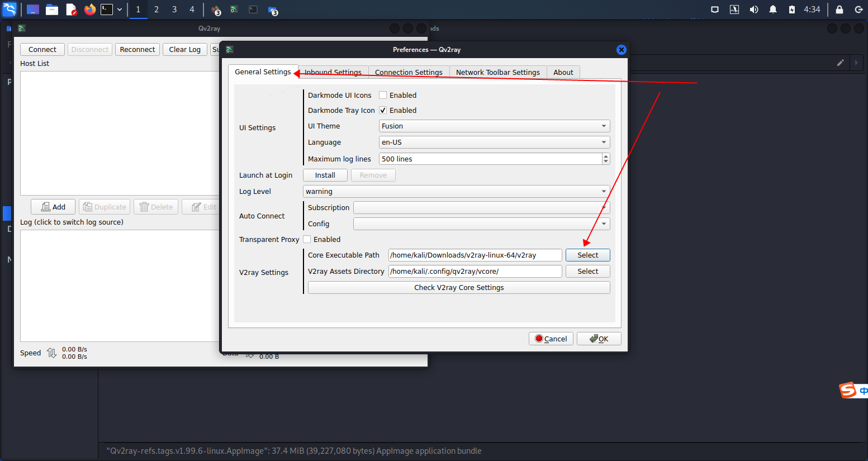Switch to workspace 4

(192, 9)
